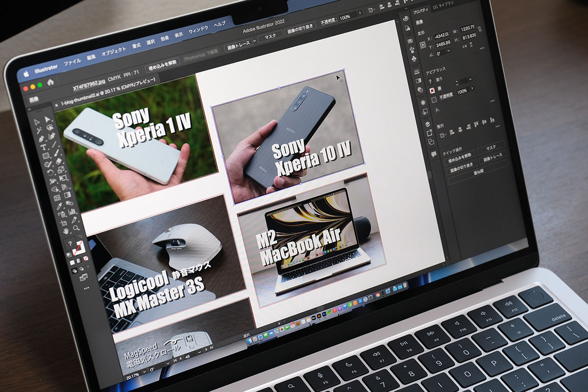Screen dimensions: 588x392
Task: Click the fill 塗り question-mark swatch
Action: (x=431, y=81)
